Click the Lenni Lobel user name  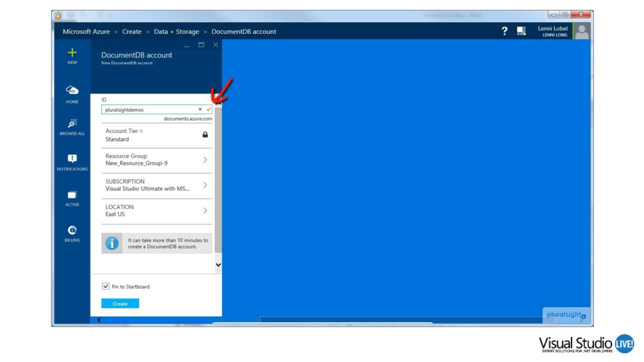(553, 29)
